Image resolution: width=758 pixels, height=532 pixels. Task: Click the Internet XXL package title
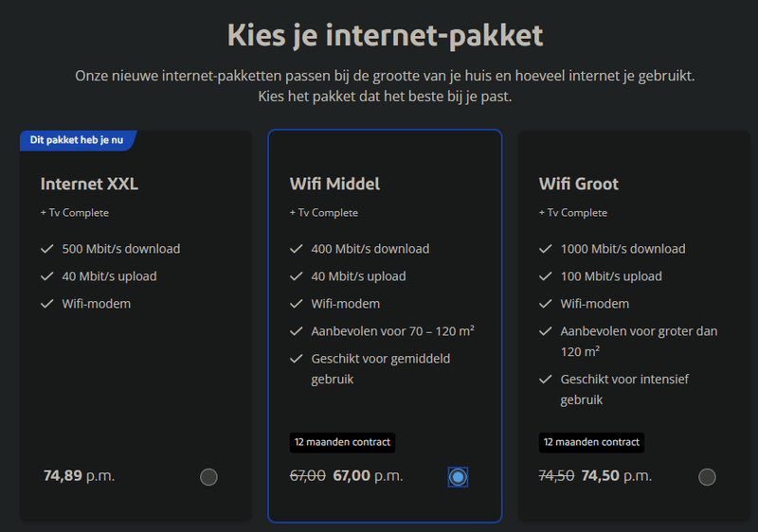[90, 184]
